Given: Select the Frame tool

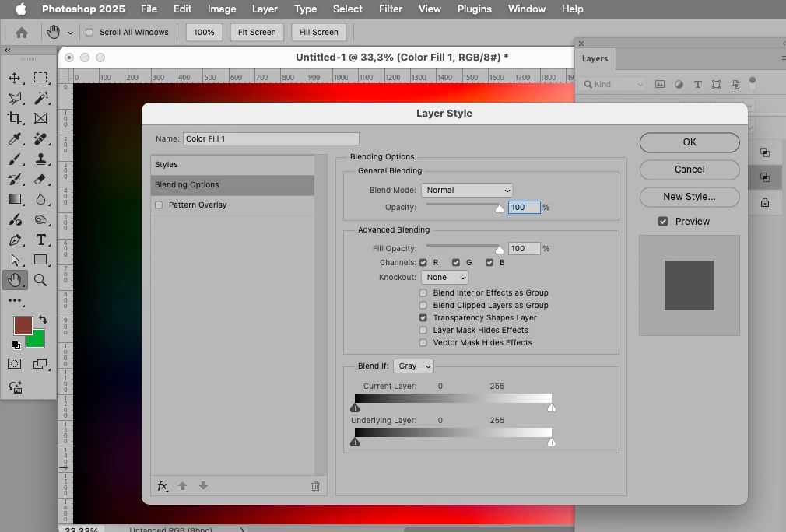Looking at the screenshot, I should (x=40, y=118).
